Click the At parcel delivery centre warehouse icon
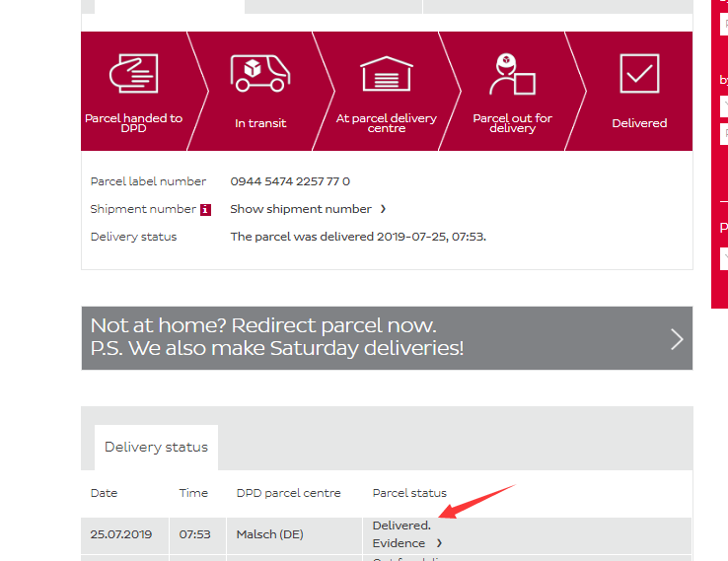 [387, 74]
